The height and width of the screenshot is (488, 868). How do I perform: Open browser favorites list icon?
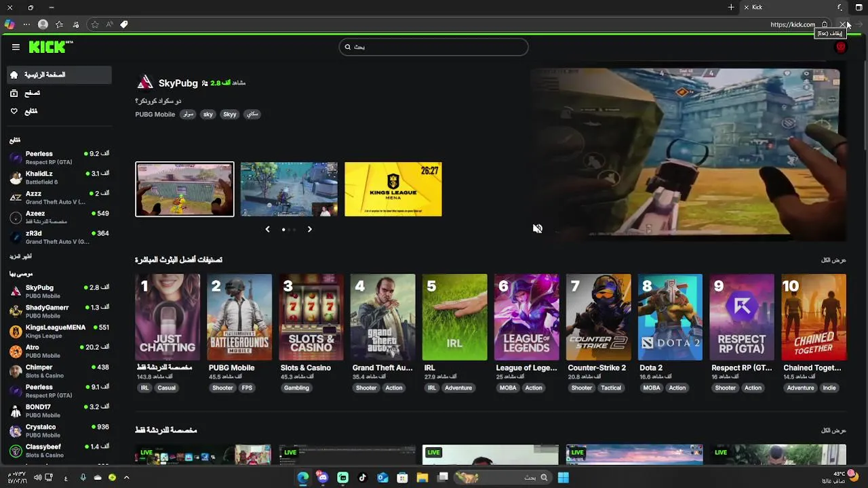[x=60, y=24]
